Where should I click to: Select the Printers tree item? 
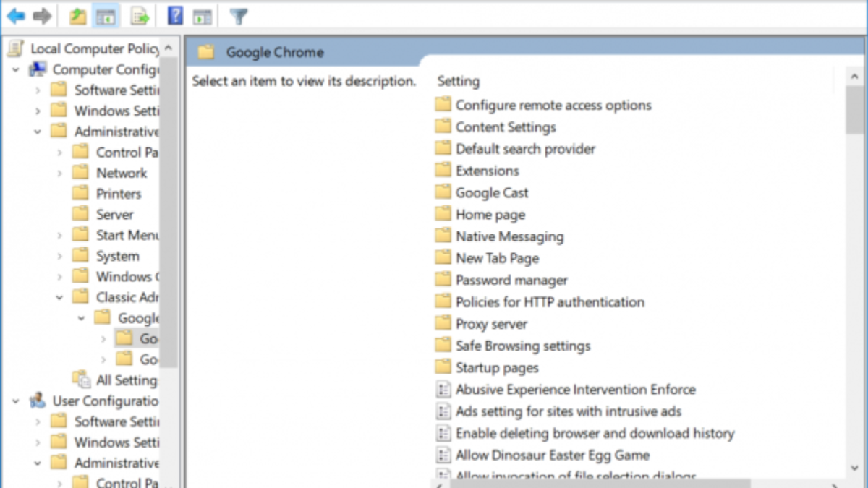(x=119, y=194)
